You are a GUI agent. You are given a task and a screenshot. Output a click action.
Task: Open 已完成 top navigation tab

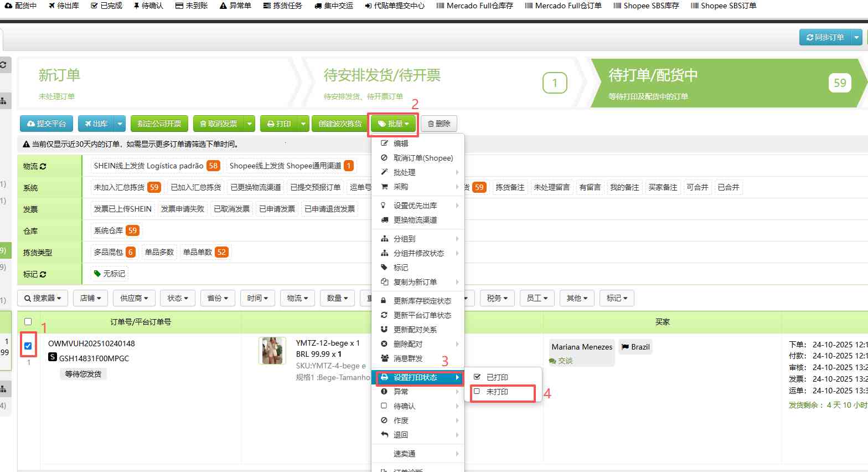[106, 6]
